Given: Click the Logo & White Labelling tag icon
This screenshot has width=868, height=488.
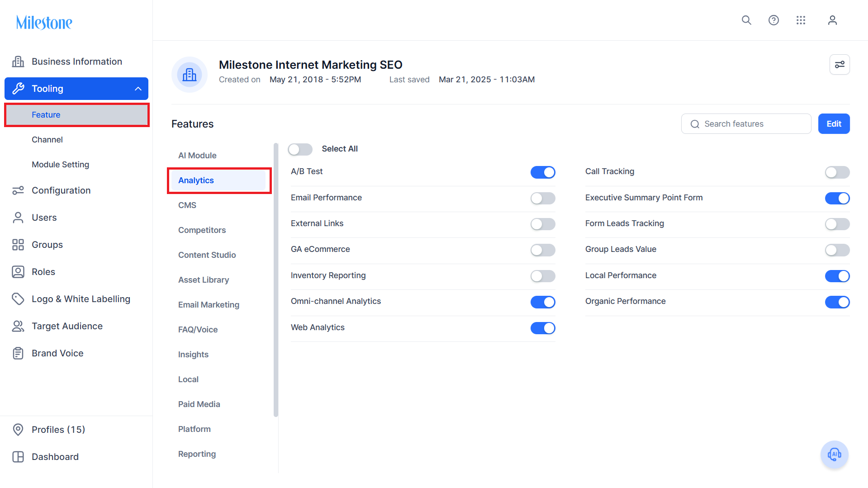Looking at the screenshot, I should click(18, 299).
